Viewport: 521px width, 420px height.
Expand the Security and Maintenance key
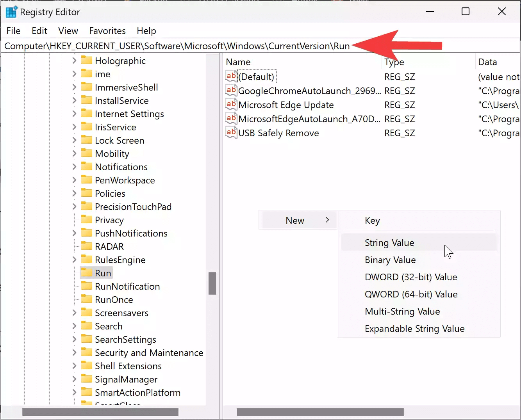74,352
